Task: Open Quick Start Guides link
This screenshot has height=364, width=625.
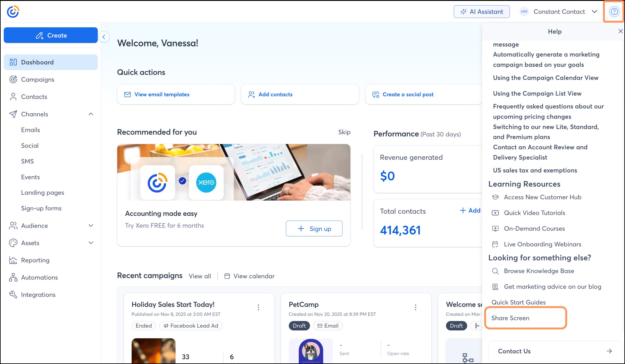Action: (518, 302)
